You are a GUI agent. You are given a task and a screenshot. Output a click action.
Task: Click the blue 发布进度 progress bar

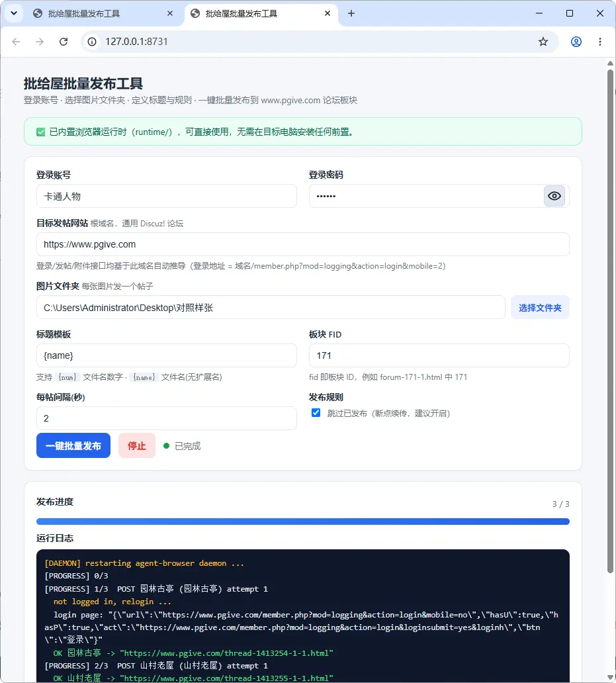pos(302,522)
